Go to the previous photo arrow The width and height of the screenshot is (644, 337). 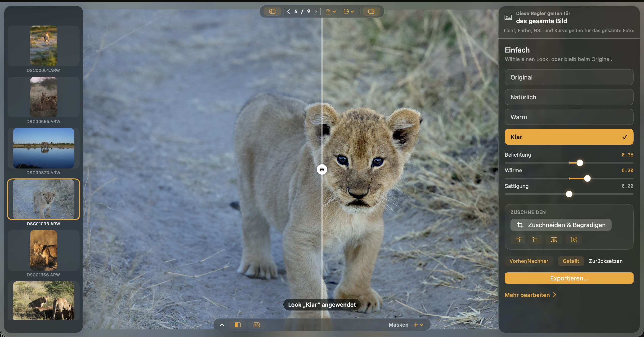pyautogui.click(x=289, y=12)
